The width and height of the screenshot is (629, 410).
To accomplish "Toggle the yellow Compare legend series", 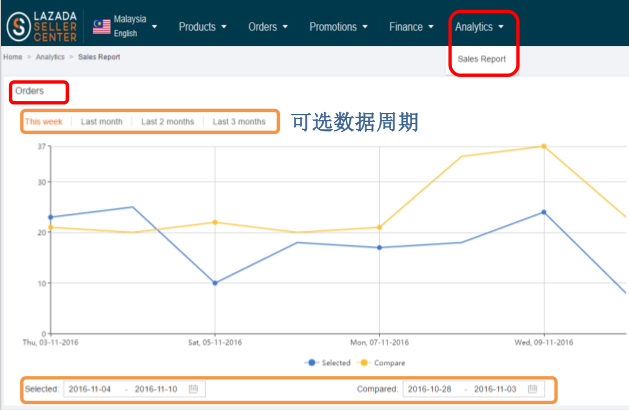I will (386, 362).
